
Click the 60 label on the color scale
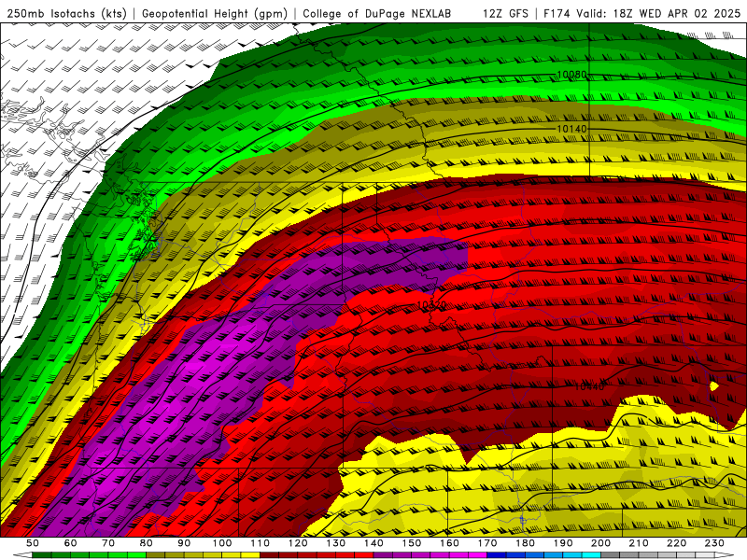pos(71,543)
